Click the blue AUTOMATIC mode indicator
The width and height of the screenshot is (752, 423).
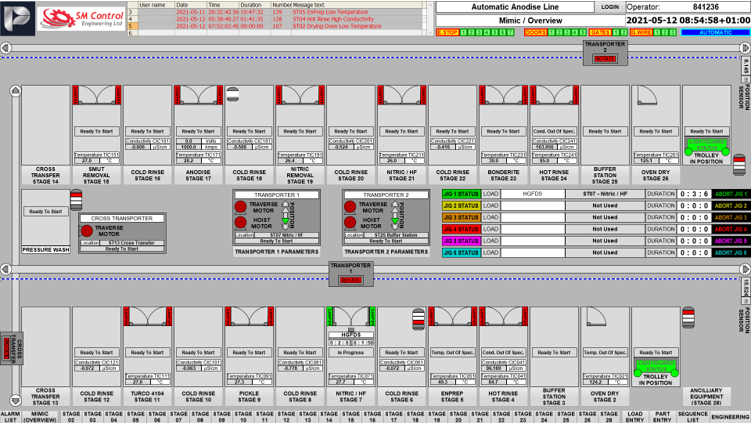point(716,33)
